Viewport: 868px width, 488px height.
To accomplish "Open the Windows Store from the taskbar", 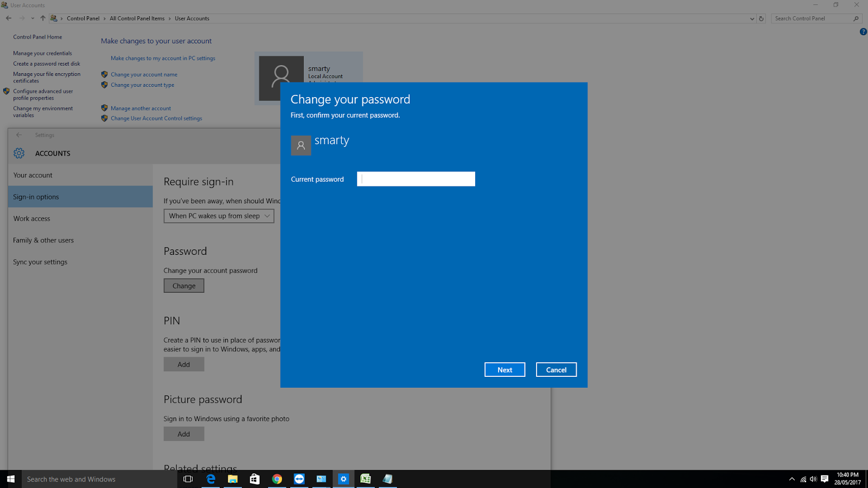I will pos(254,479).
